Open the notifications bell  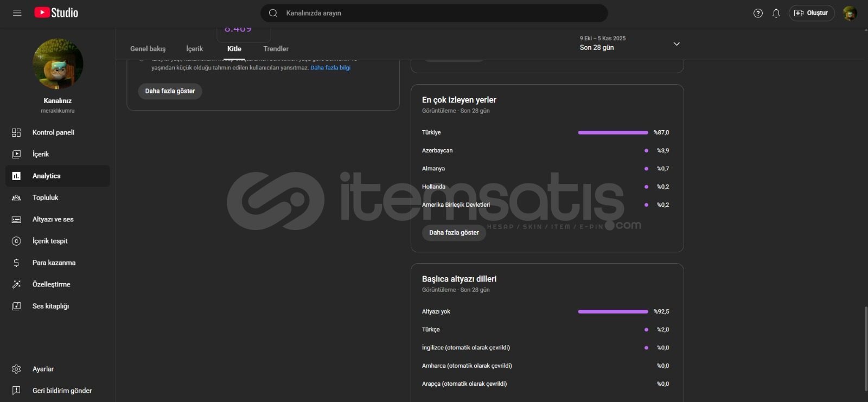tap(776, 13)
